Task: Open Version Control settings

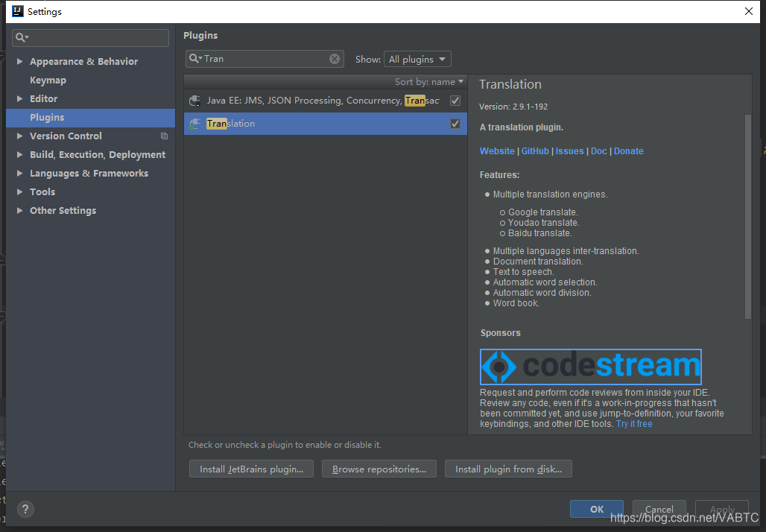Action: (66, 136)
